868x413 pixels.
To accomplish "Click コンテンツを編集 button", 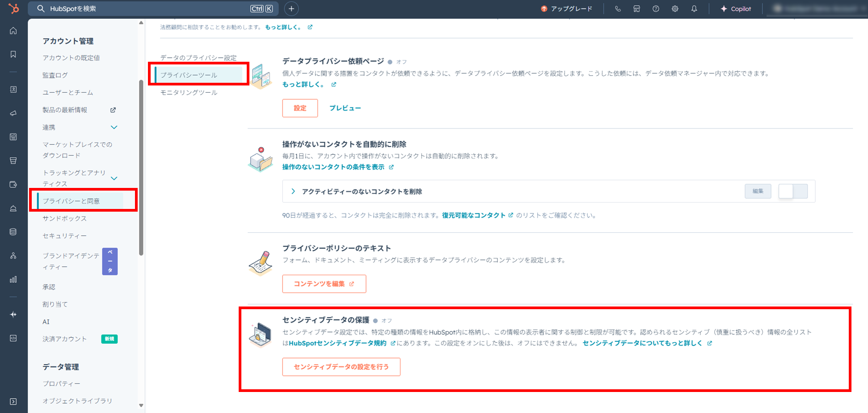I will 324,284.
